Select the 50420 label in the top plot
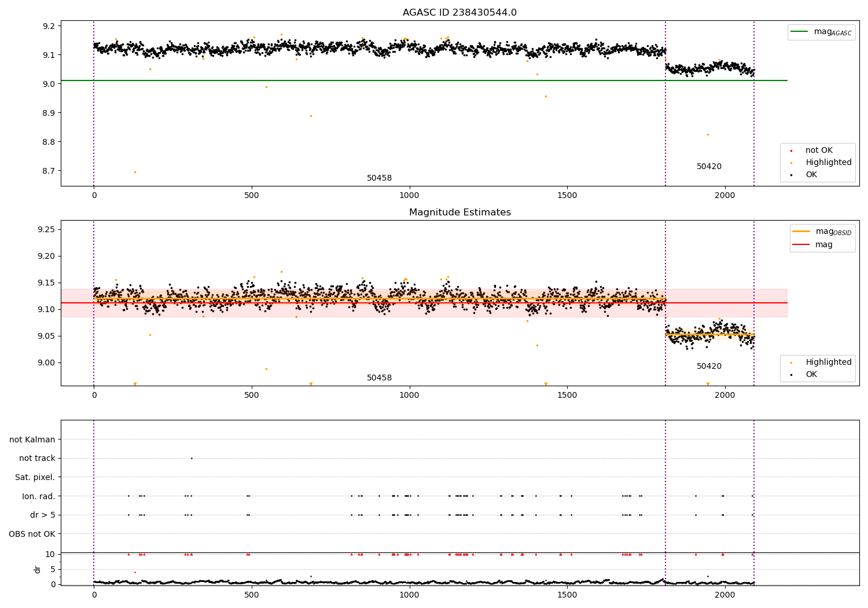 coord(709,167)
